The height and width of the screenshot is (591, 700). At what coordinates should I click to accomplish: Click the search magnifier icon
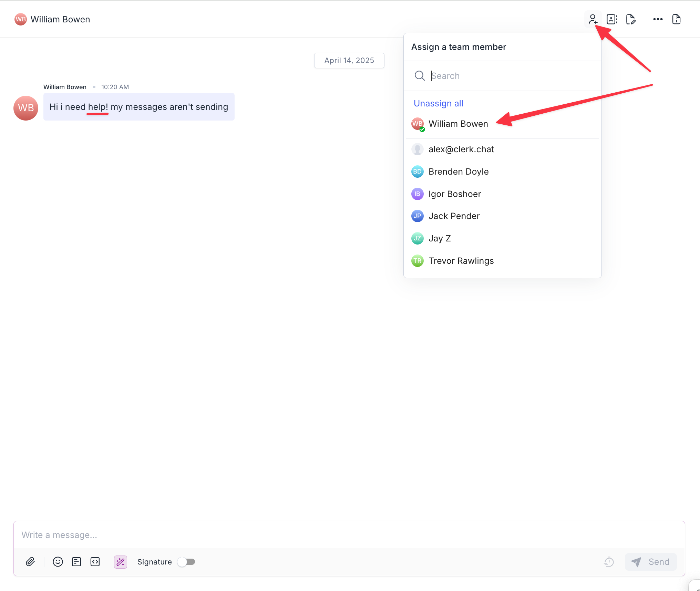pyautogui.click(x=420, y=76)
